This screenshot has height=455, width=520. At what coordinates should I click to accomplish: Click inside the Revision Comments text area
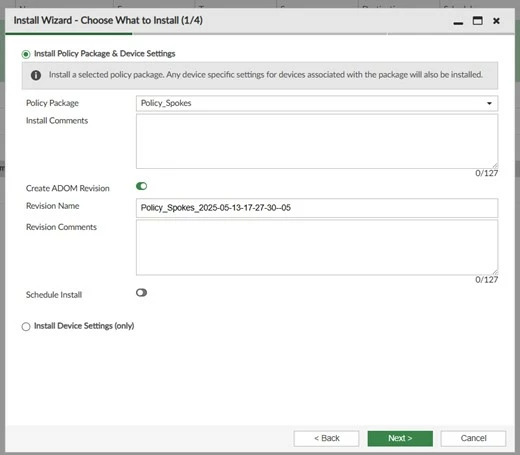[317, 247]
